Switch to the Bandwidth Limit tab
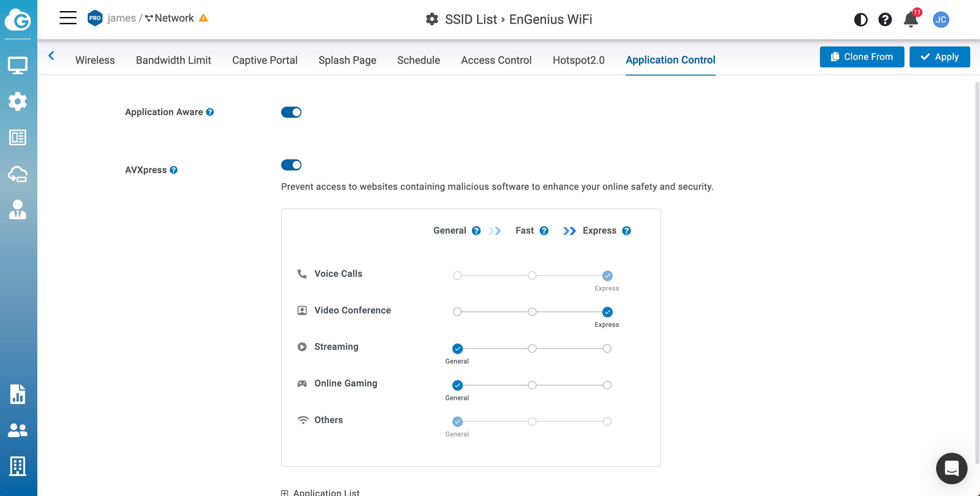980x496 pixels. pyautogui.click(x=173, y=60)
